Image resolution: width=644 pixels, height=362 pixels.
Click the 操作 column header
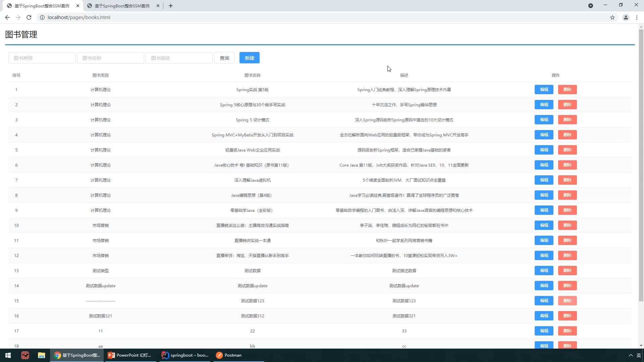click(556, 75)
